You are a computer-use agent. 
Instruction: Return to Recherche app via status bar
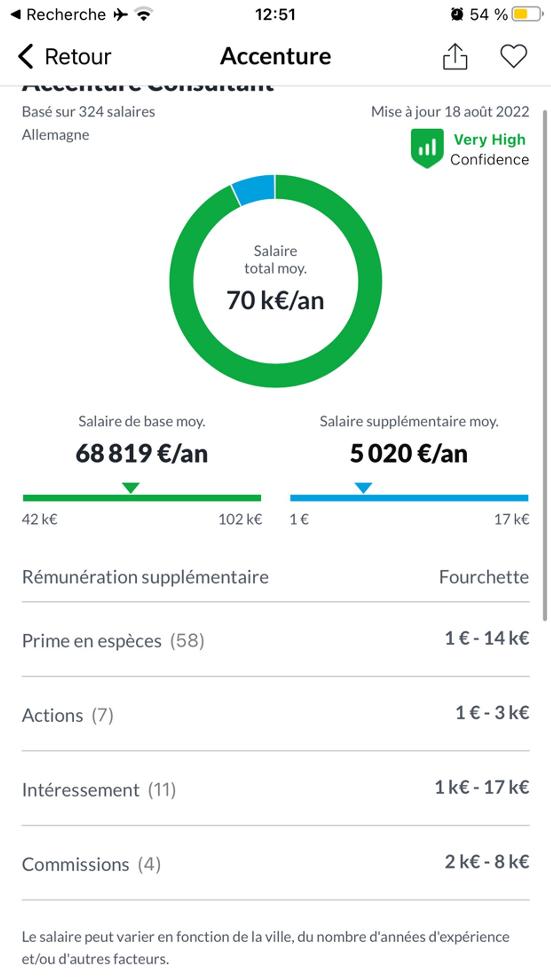click(x=58, y=14)
